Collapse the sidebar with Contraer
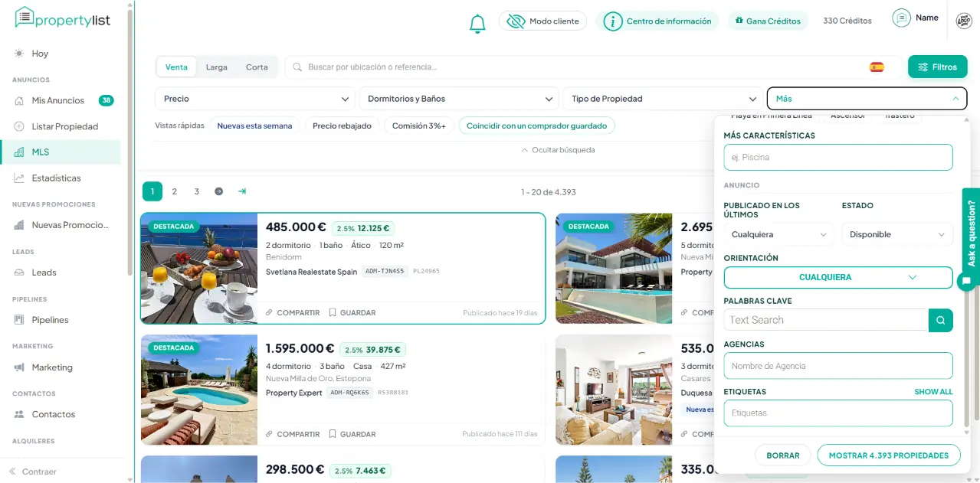The width and height of the screenshot is (980, 483). pos(33,472)
